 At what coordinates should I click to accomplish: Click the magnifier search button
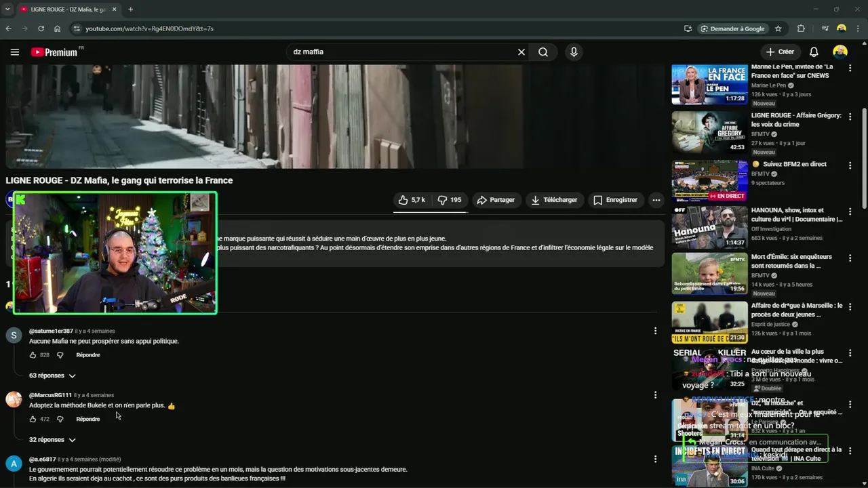[x=543, y=52]
